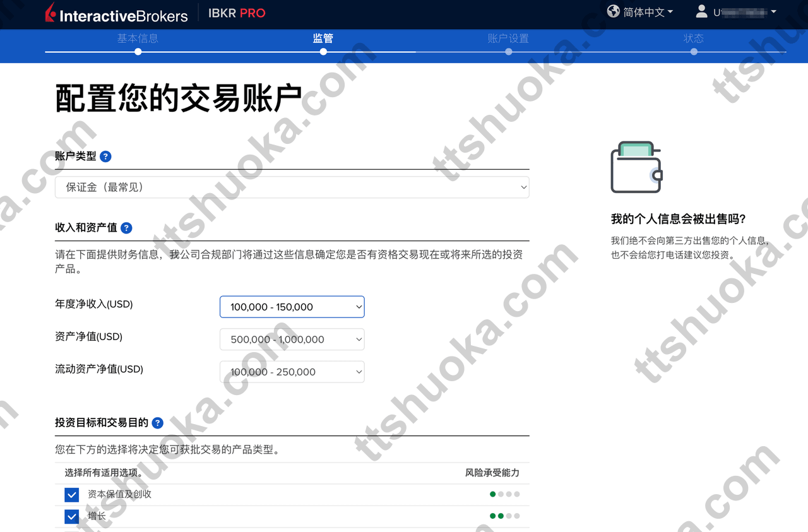Screen dimensions: 808x532
Task: Click the 我的个人信息会被出售吗? heading
Action: coord(679,219)
